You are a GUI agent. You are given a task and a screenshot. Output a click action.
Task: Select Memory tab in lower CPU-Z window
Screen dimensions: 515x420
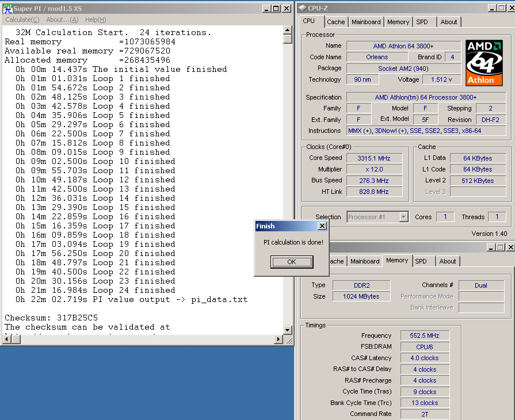[397, 261]
